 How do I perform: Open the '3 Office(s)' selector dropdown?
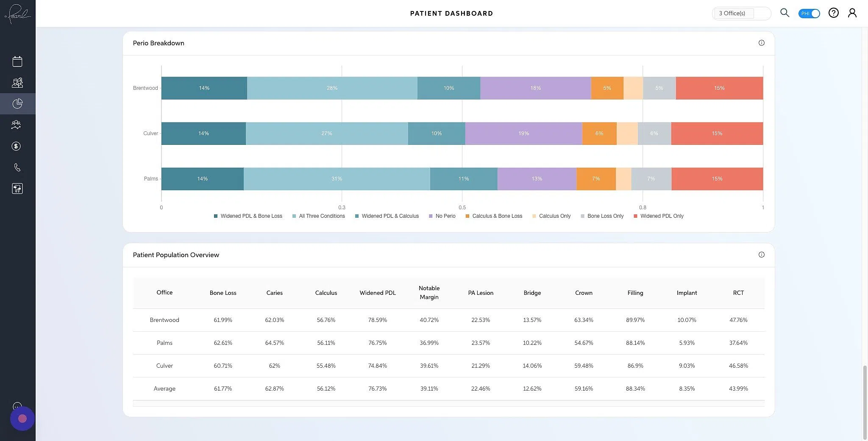(741, 13)
